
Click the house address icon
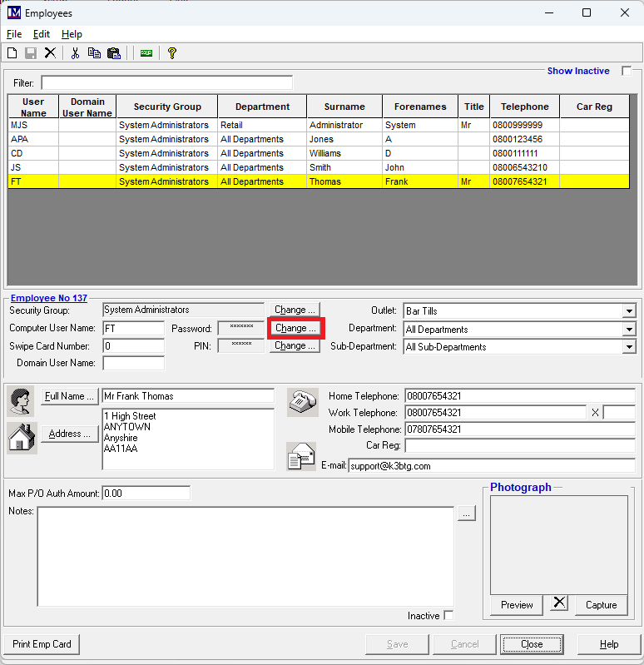point(22,436)
